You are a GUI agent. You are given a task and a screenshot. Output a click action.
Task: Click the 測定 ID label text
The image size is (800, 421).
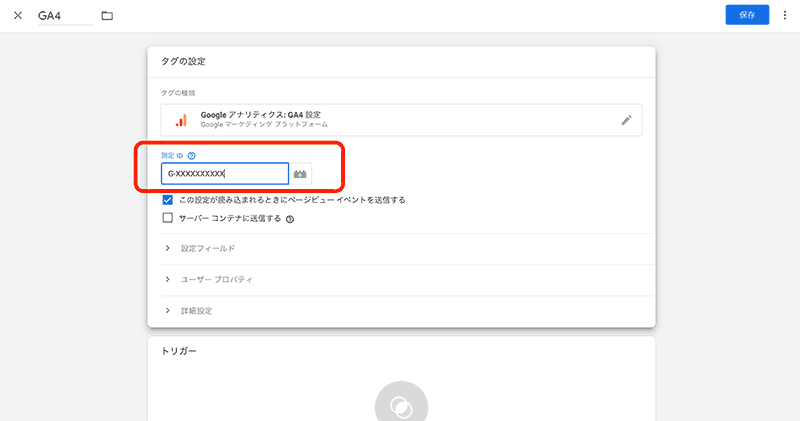[x=172, y=156]
